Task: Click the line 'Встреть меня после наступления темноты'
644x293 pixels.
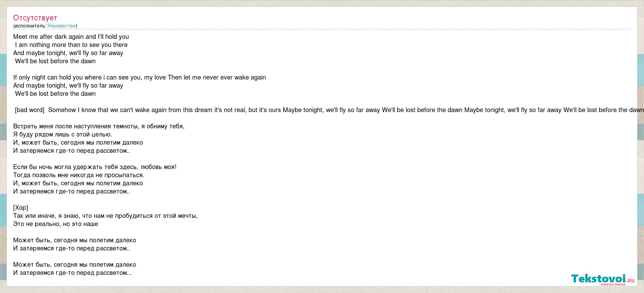Action: pos(99,126)
